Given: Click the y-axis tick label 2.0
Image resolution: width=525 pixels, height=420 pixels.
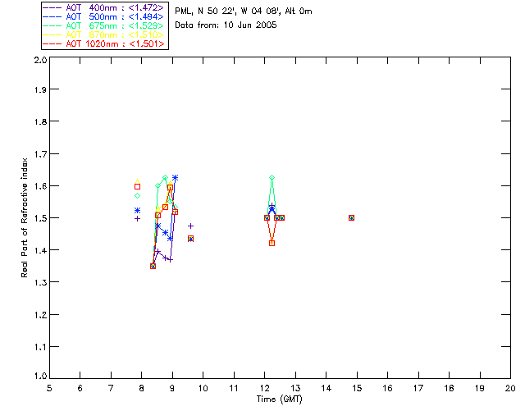Looking at the screenshot, I should point(40,61).
